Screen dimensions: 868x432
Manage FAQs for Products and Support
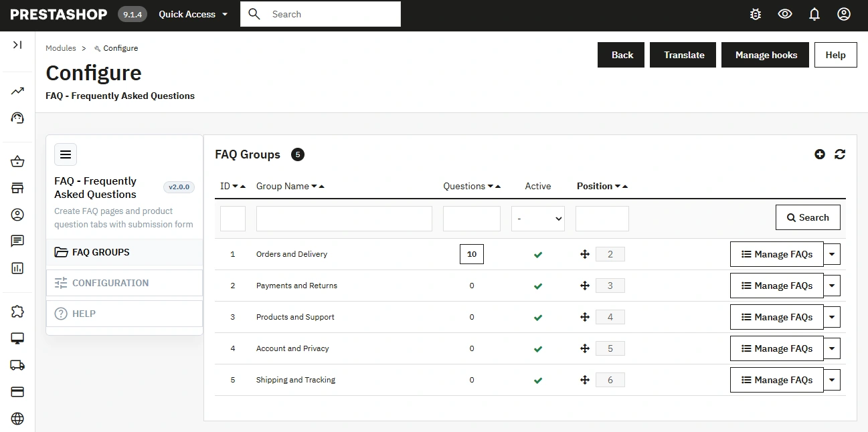[776, 317]
